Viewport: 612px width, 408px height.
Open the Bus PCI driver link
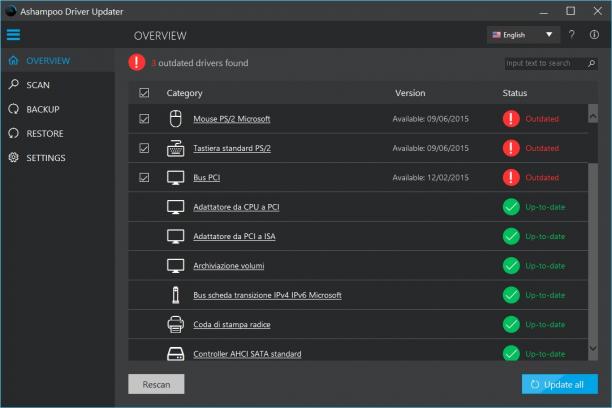click(x=207, y=178)
